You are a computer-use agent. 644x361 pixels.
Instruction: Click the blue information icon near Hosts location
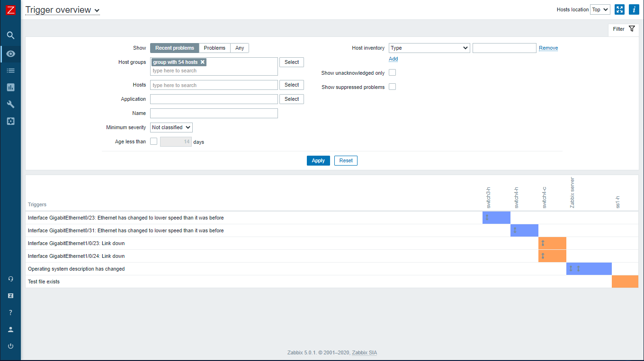pyautogui.click(x=634, y=9)
